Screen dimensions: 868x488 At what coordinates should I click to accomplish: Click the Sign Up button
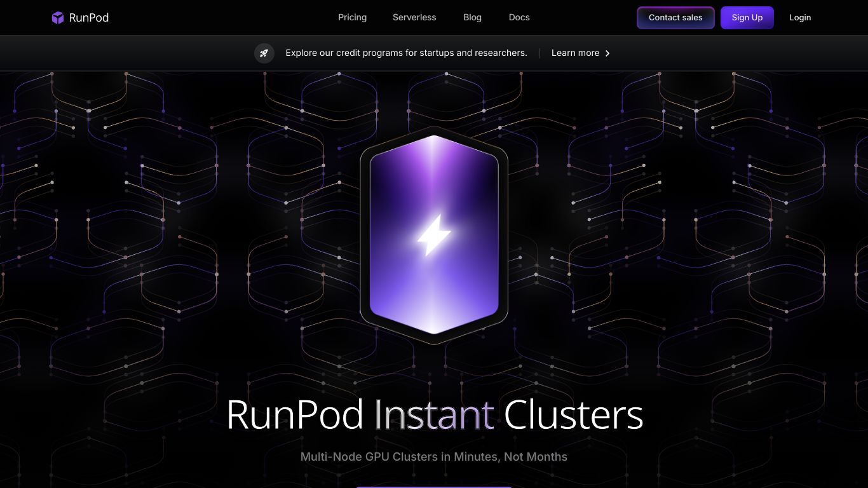click(747, 18)
